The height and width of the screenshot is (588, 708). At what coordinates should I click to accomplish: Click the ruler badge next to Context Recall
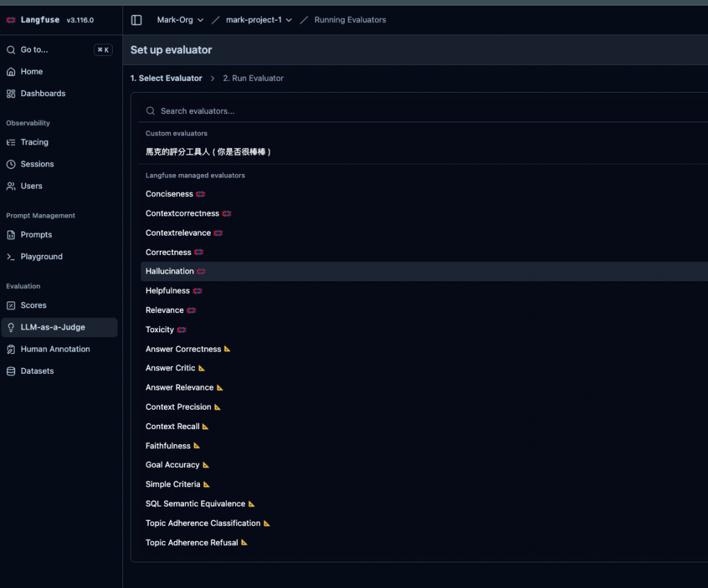[x=205, y=426]
